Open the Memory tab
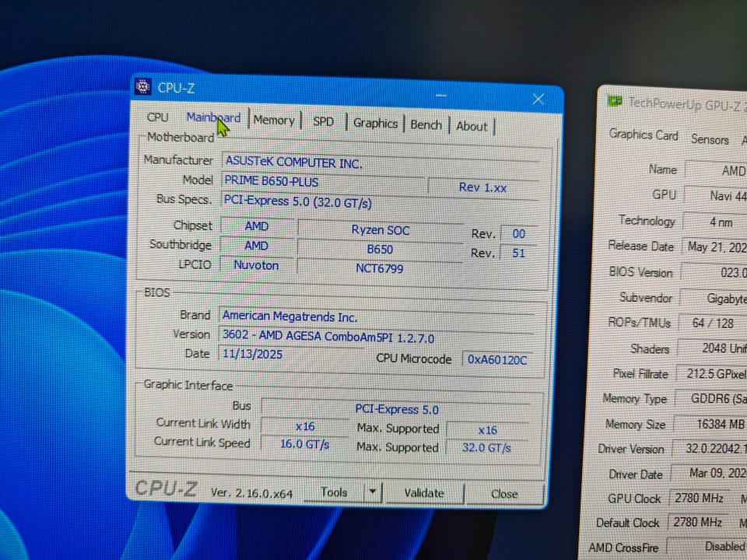This screenshot has width=747, height=560. coord(274,121)
